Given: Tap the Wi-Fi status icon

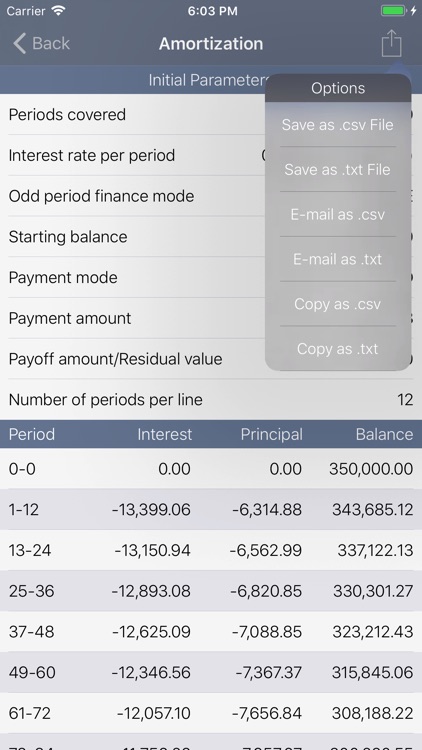Looking at the screenshot, I should point(59,11).
